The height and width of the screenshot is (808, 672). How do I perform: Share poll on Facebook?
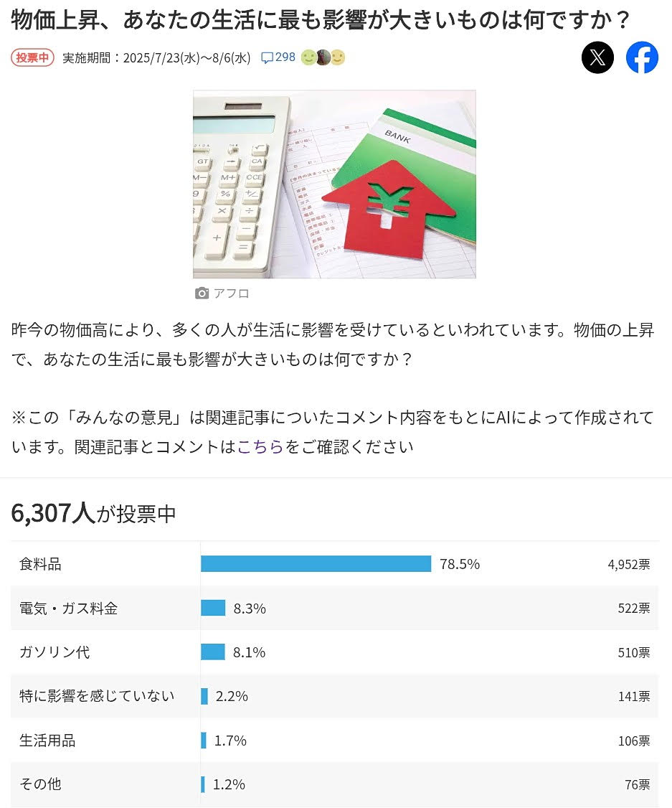pyautogui.click(x=642, y=57)
